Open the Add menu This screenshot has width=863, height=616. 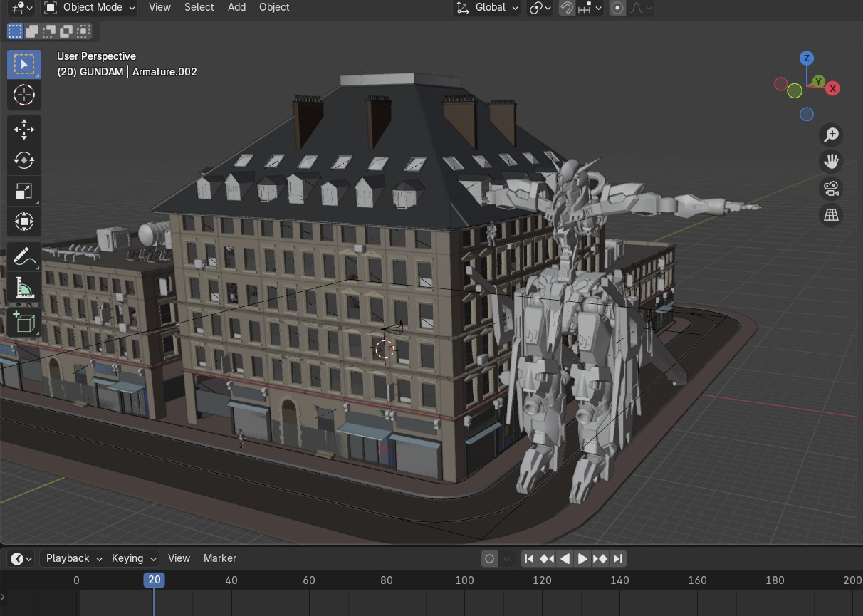[x=236, y=7]
